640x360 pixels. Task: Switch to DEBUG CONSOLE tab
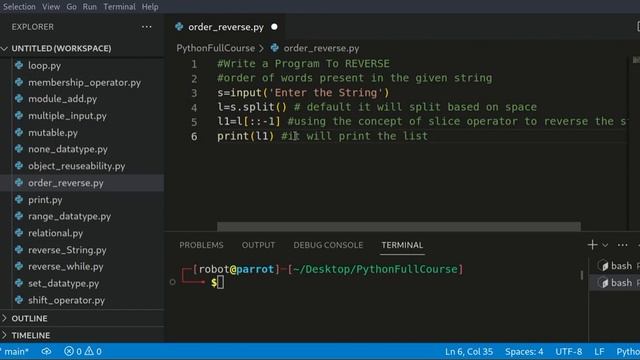point(328,245)
